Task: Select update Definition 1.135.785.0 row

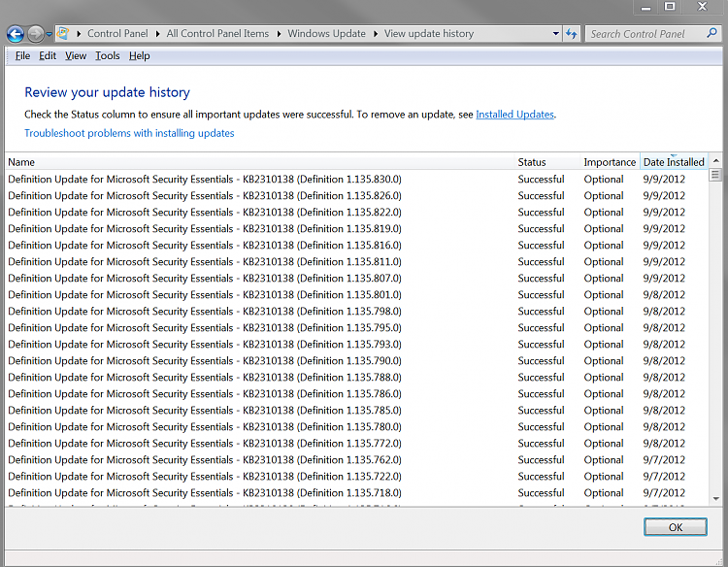Action: point(356,411)
